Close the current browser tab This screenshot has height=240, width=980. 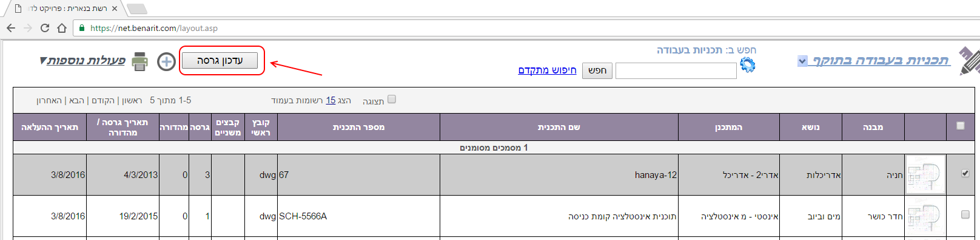[115, 9]
